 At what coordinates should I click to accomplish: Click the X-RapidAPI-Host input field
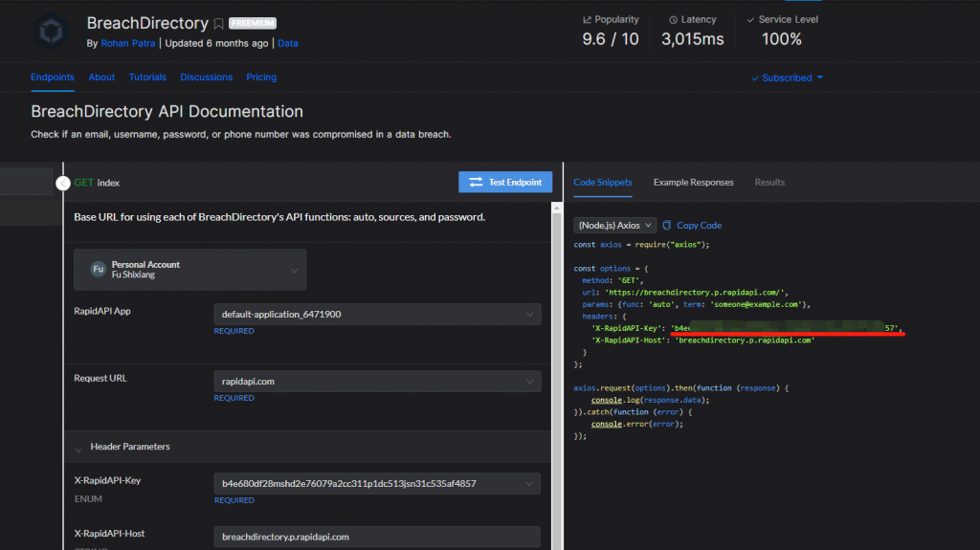click(376, 537)
